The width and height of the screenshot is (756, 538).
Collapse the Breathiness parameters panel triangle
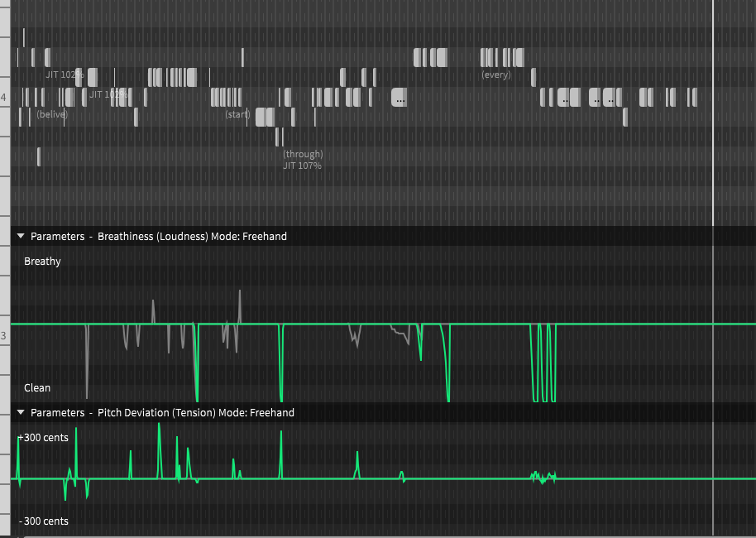coord(21,236)
